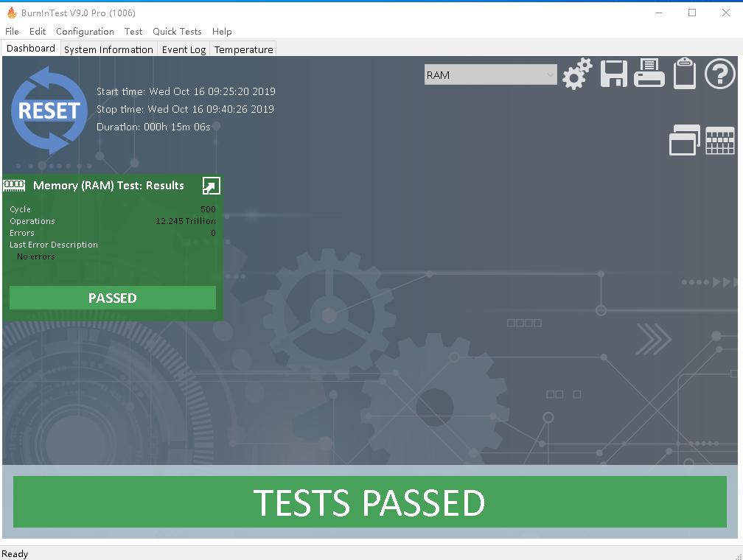Click the tiled grid view icon

pyautogui.click(x=719, y=141)
